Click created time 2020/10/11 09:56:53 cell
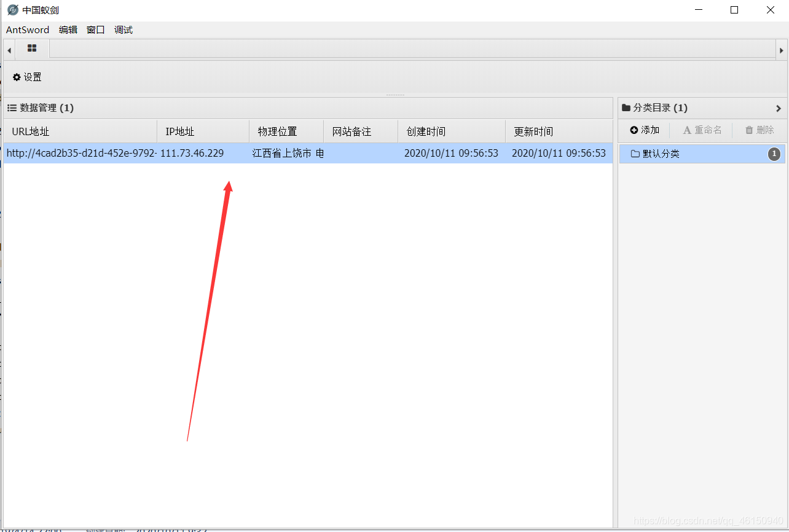The height and width of the screenshot is (532, 789). pos(451,153)
